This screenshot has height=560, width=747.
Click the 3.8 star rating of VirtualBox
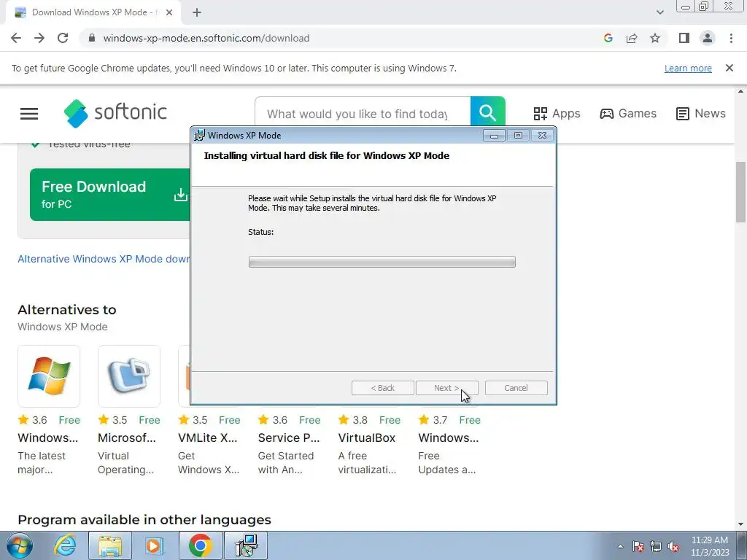(353, 420)
